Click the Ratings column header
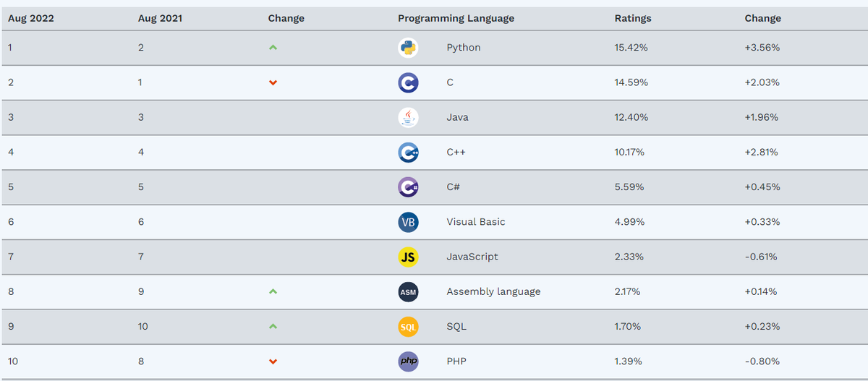Viewport: 868px width, 381px height. (x=633, y=18)
